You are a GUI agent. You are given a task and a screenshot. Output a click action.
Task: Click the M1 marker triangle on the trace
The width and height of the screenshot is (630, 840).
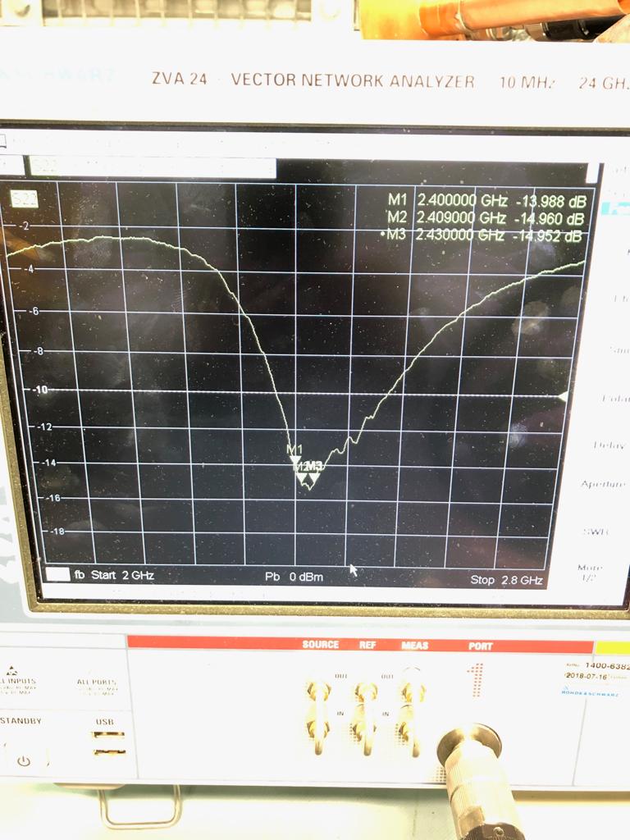coord(294,460)
